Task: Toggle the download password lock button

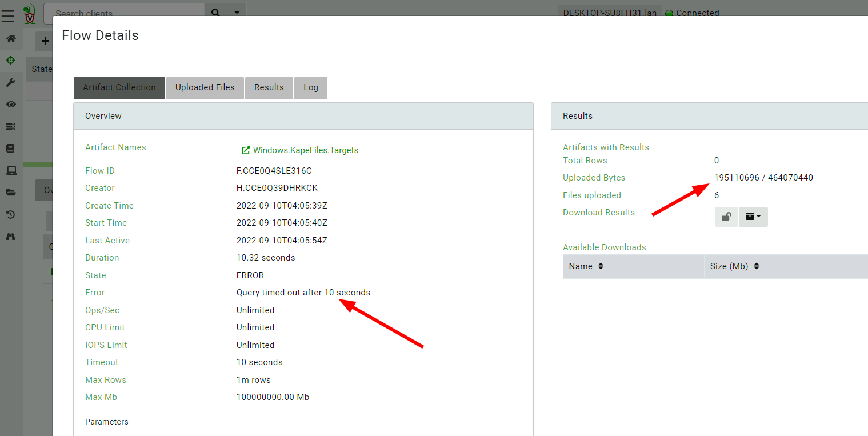Action: point(726,217)
